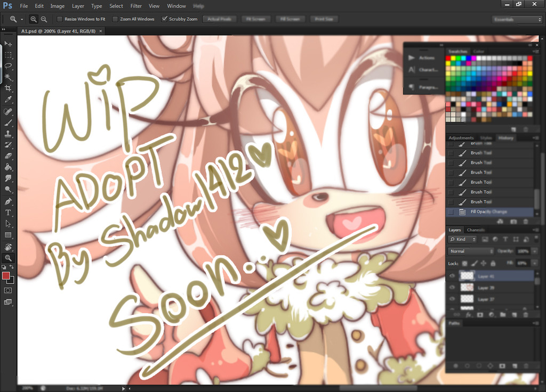546x392 pixels.
Task: Select the Hand tool
Action: coord(8,247)
